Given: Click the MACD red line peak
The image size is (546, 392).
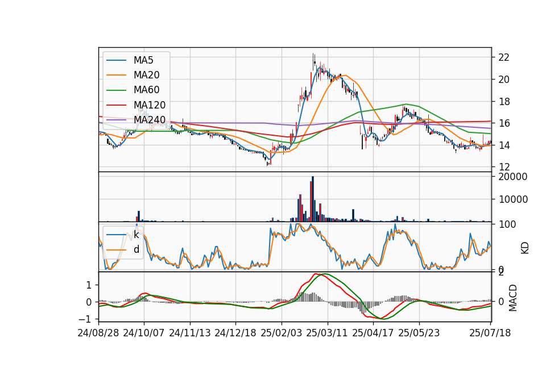Looking at the screenshot, I should point(316,274).
